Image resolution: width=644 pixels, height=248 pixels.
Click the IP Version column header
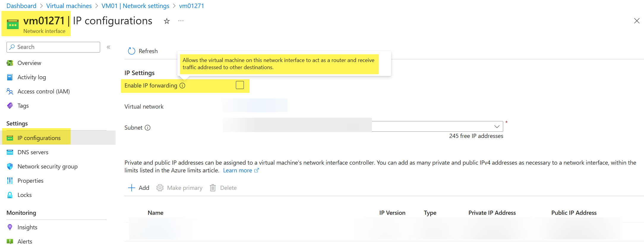(392, 213)
